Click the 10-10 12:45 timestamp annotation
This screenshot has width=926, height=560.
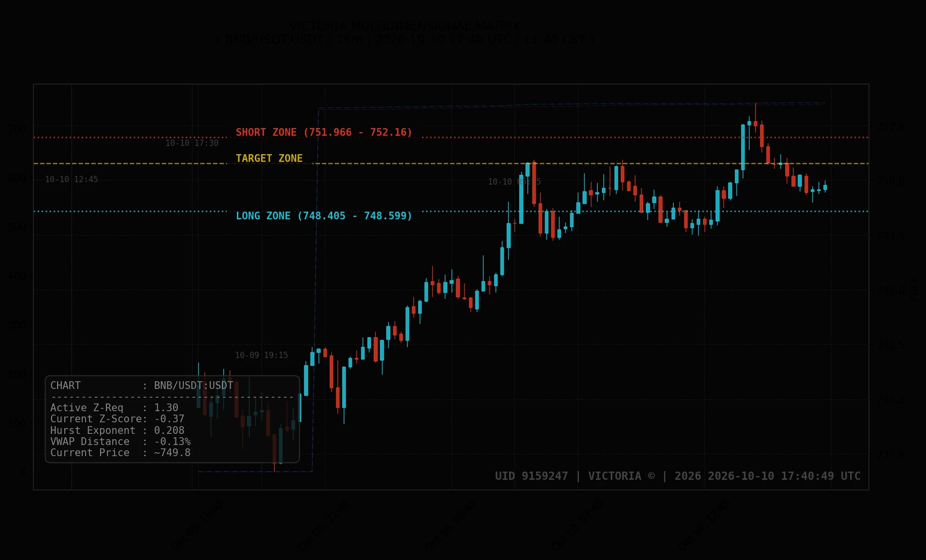tap(72, 179)
